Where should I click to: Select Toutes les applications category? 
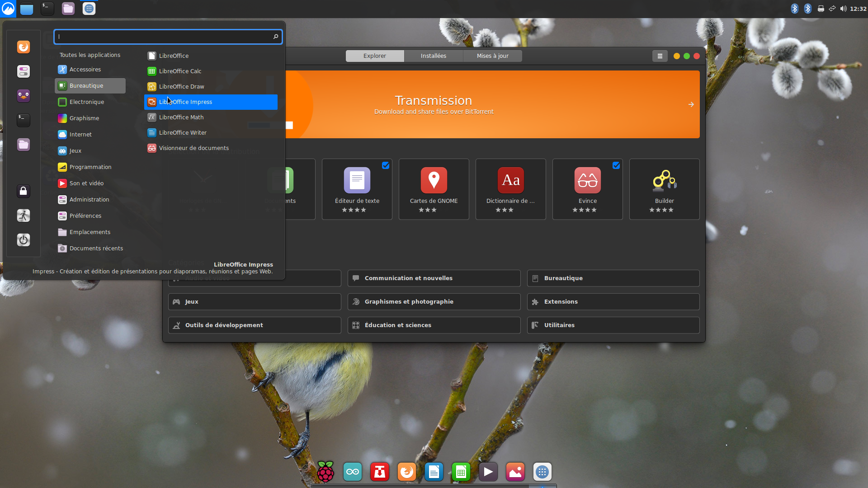pos(90,55)
